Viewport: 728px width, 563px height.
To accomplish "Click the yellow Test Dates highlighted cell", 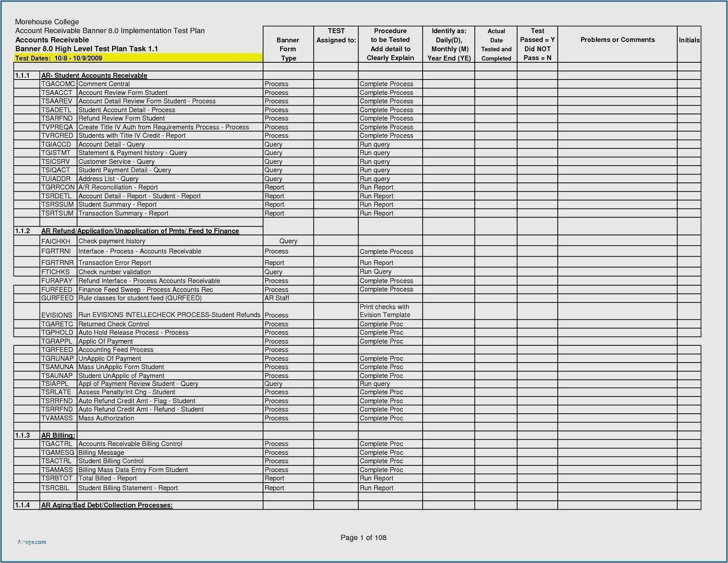I will click(x=138, y=58).
